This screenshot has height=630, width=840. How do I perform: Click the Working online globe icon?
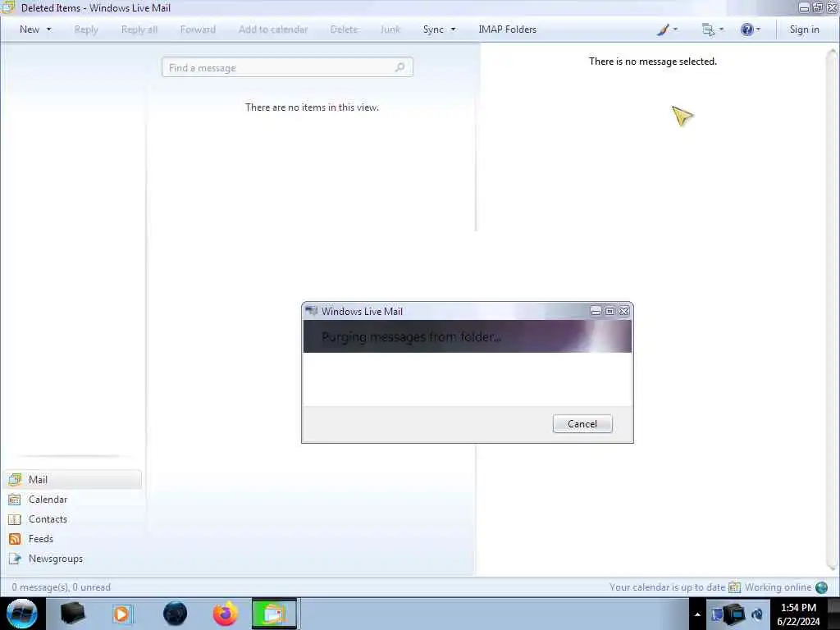[x=821, y=587]
